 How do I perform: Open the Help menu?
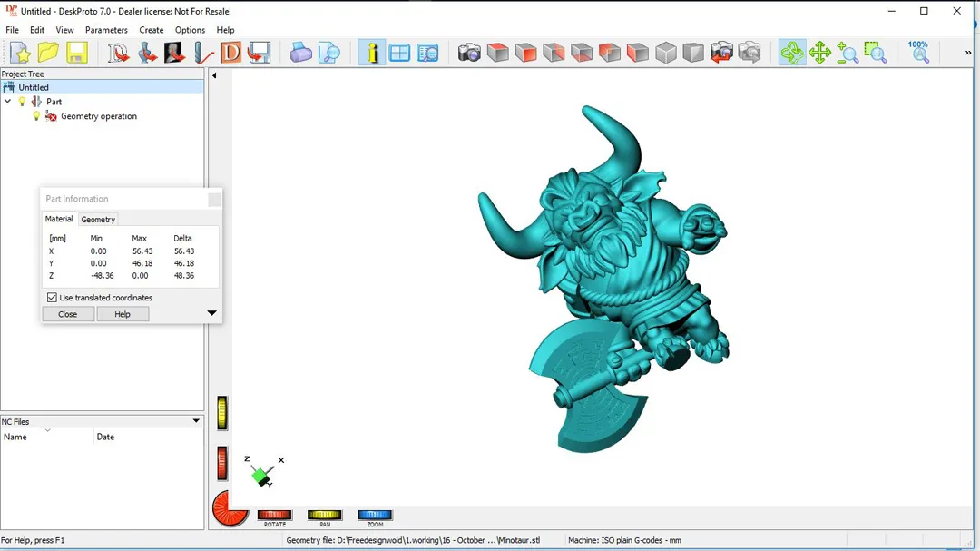click(225, 30)
